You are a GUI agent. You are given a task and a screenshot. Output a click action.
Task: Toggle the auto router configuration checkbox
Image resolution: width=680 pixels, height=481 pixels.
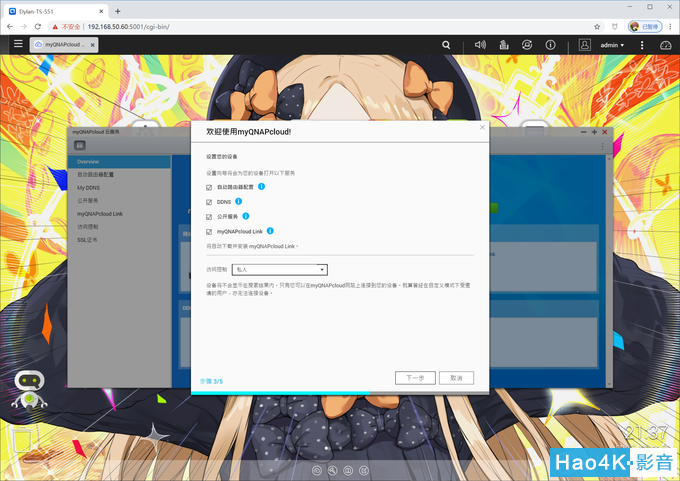209,187
